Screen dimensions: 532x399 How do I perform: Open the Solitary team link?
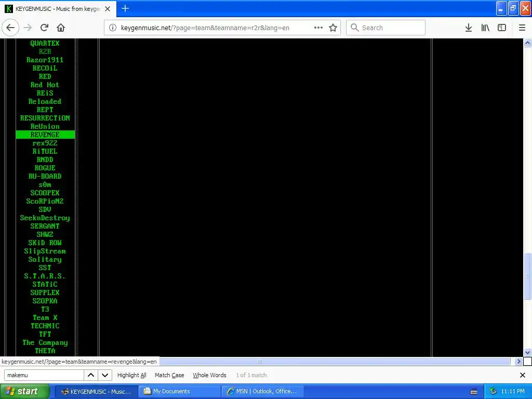[45, 259]
